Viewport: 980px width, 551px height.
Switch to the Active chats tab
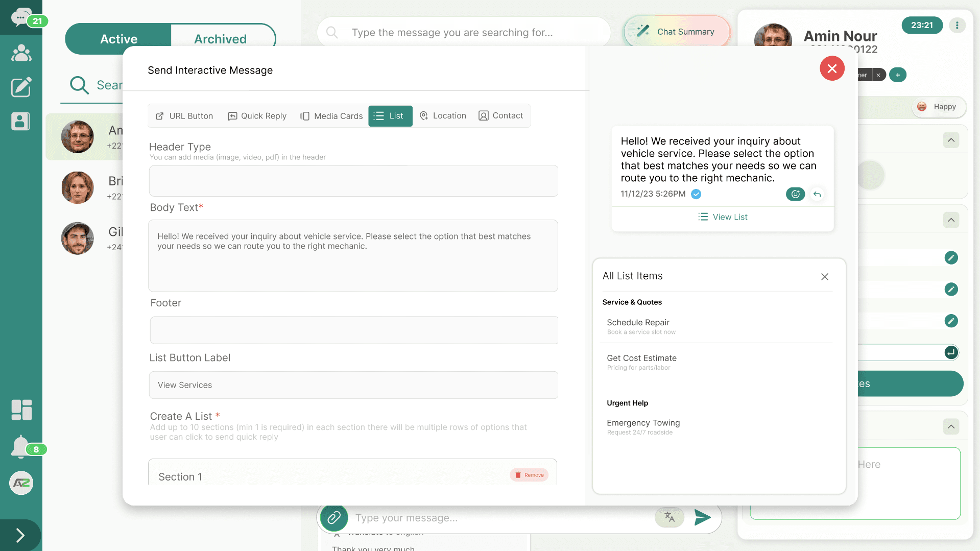[x=118, y=39]
